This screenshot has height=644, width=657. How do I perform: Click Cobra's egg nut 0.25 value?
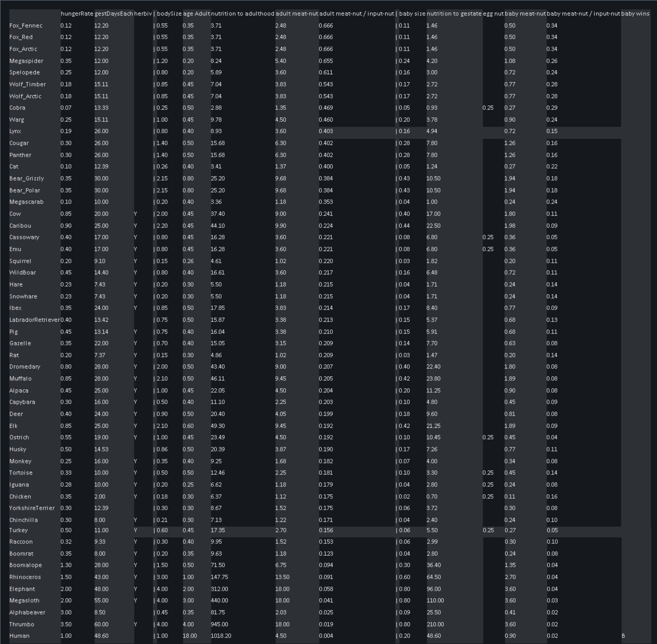click(x=488, y=107)
